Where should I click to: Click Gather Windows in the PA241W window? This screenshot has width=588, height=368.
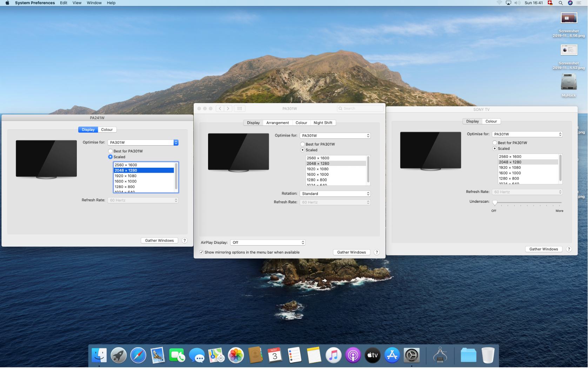click(160, 241)
